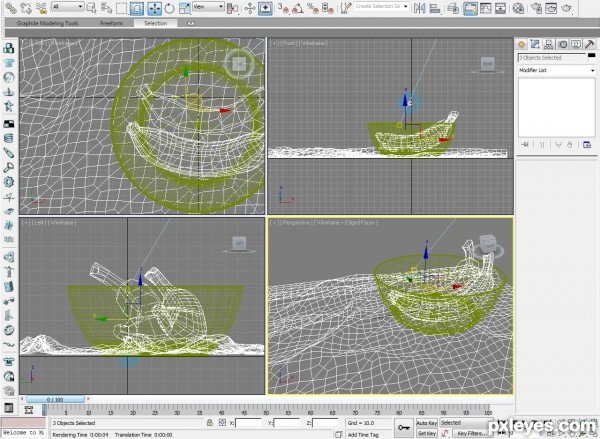Open the Curve Editor icon

click(486, 8)
